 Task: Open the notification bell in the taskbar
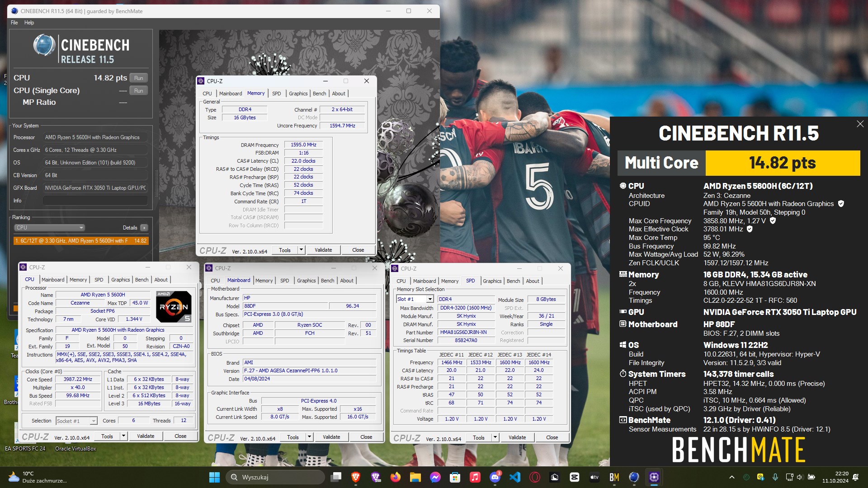pos(855,477)
